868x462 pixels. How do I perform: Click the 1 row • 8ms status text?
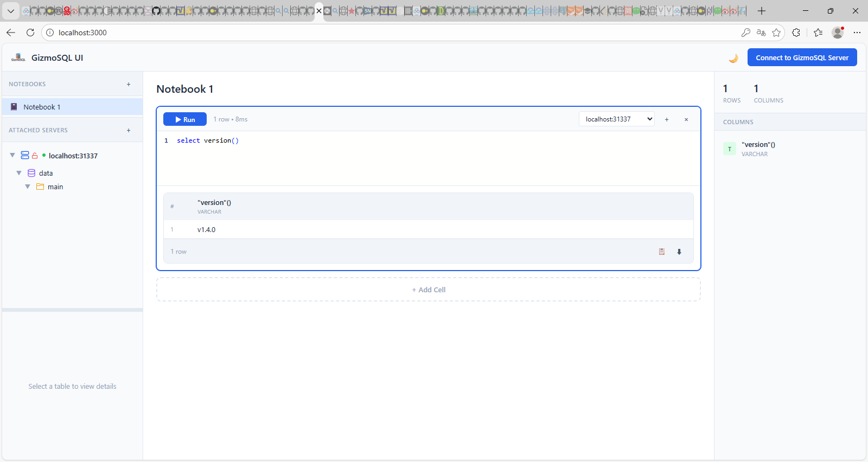pyautogui.click(x=231, y=119)
